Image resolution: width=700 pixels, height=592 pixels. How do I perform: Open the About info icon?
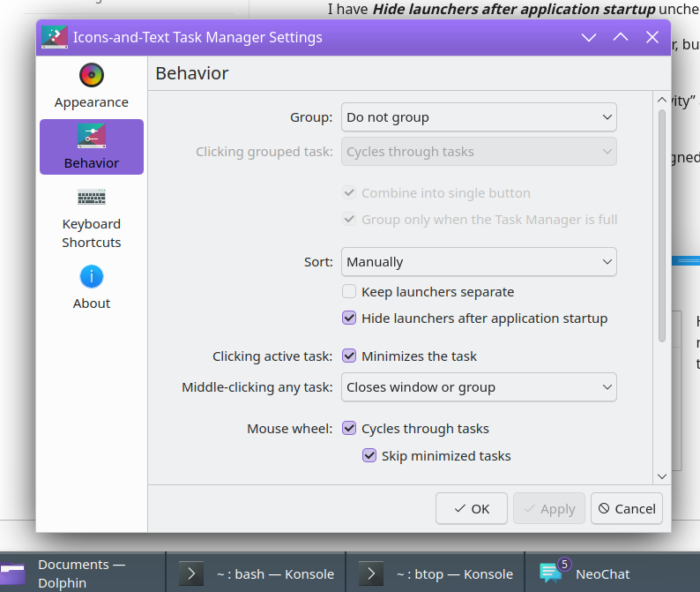click(x=92, y=276)
